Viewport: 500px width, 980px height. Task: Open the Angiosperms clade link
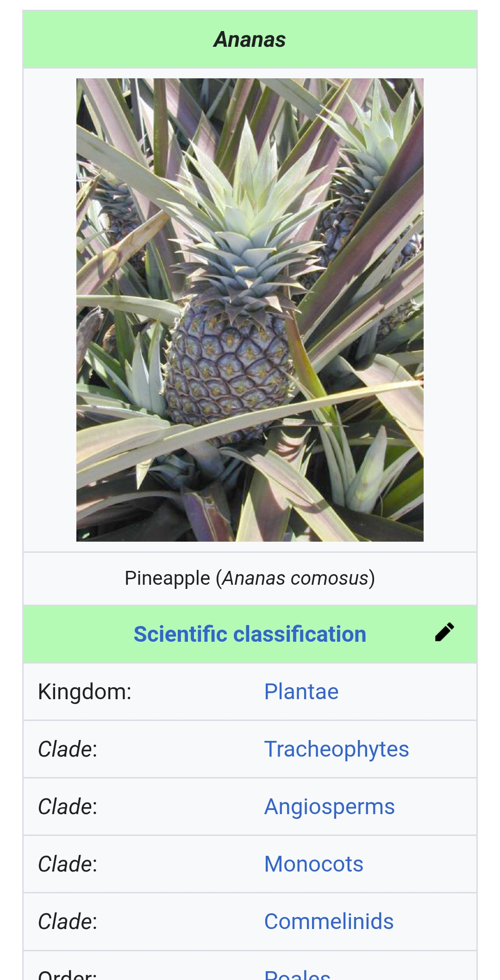[x=329, y=807]
